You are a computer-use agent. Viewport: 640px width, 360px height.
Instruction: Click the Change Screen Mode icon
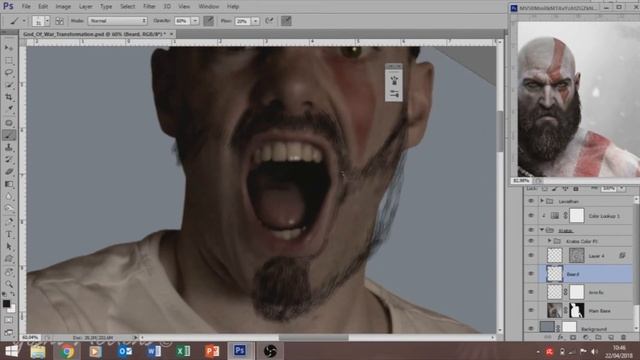pyautogui.click(x=9, y=332)
